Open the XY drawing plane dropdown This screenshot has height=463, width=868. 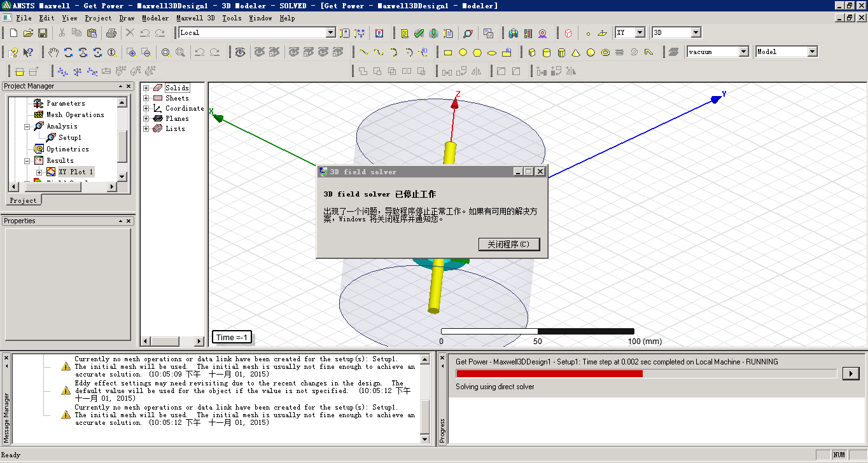pyautogui.click(x=640, y=32)
